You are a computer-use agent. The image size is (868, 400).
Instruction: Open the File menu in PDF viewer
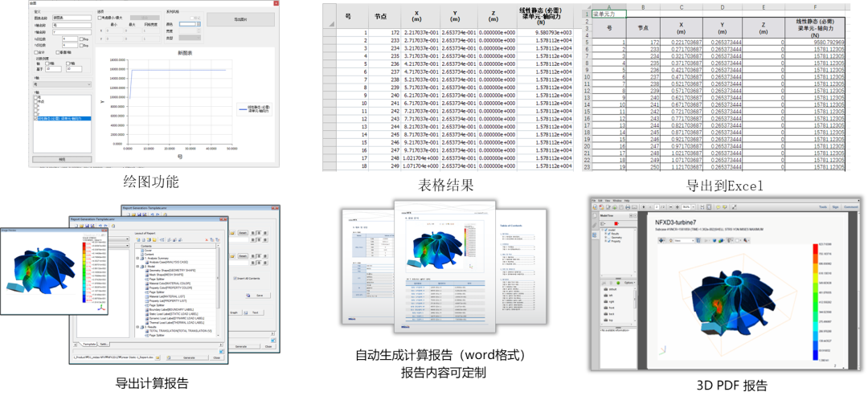tap(593, 201)
